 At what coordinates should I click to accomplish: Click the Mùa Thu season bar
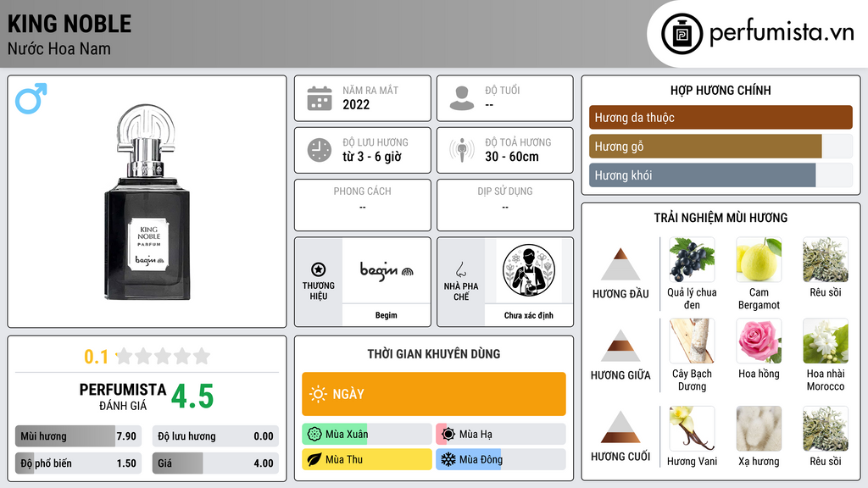click(x=367, y=459)
